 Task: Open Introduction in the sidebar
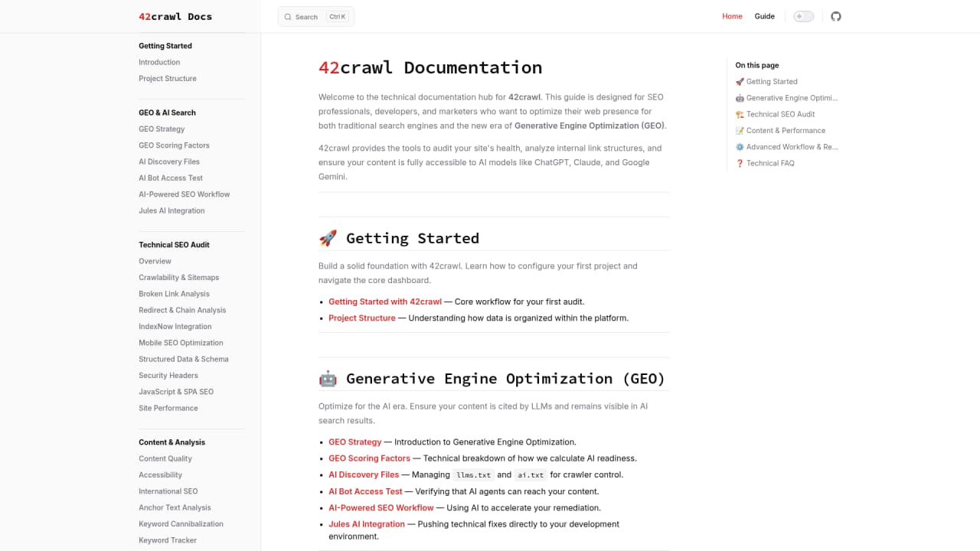159,63
